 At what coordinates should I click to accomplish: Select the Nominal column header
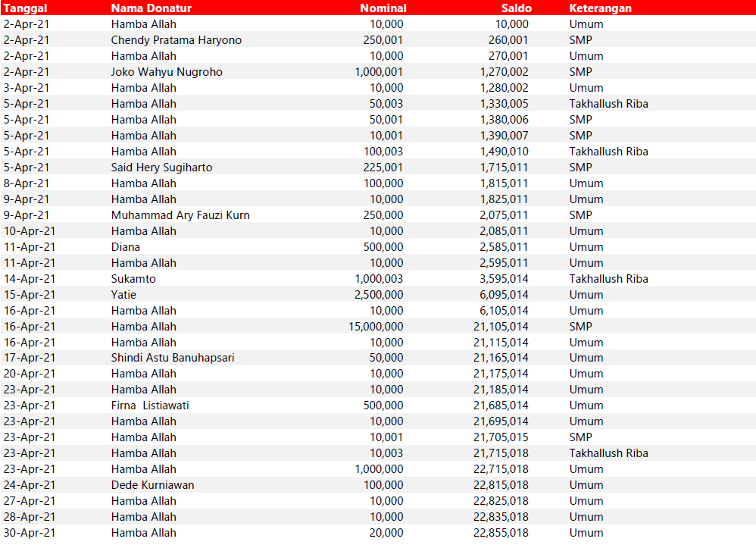pyautogui.click(x=383, y=8)
